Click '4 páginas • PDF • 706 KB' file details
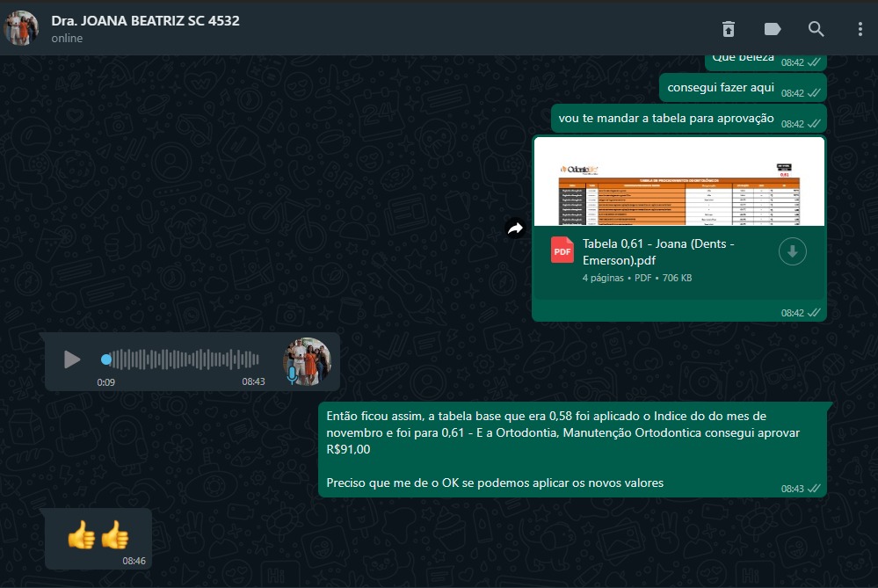878x588 pixels. coord(637,278)
